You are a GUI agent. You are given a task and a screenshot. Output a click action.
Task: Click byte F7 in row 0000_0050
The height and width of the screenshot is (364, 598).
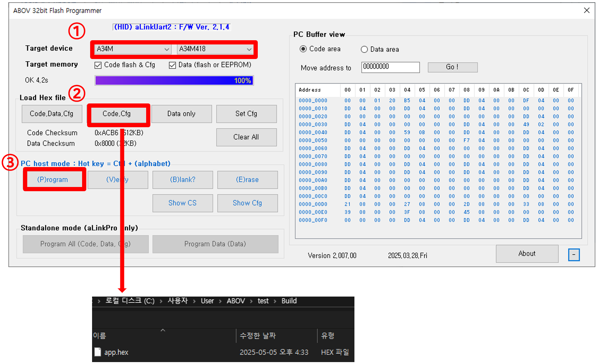click(x=466, y=141)
